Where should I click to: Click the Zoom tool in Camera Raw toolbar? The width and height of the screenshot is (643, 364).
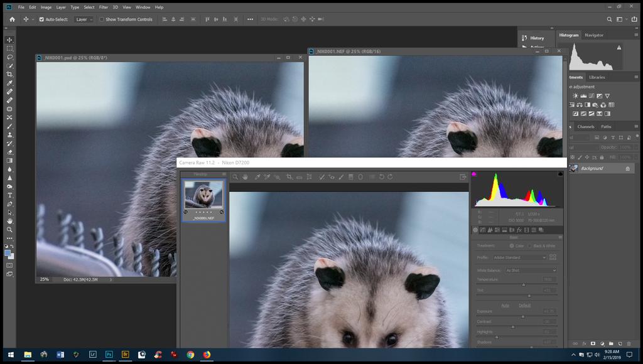[x=235, y=177]
